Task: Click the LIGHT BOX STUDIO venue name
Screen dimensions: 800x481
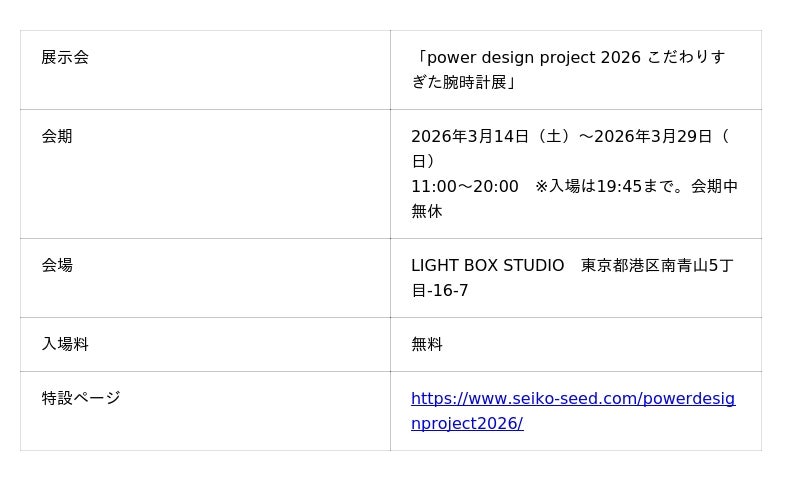Action: [x=488, y=266]
